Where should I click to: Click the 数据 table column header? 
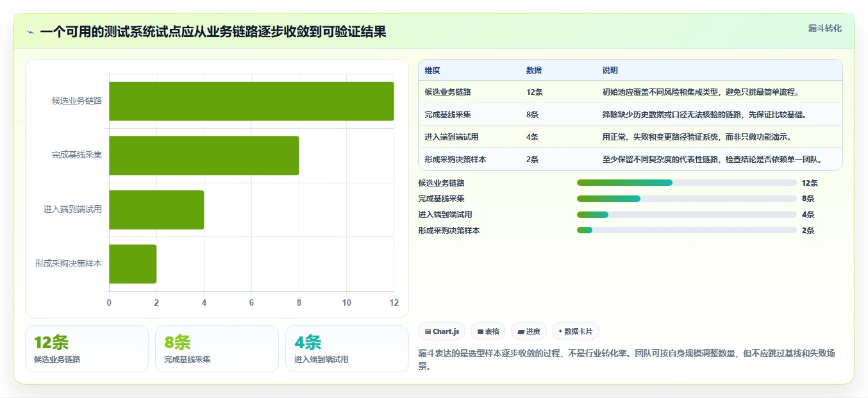click(x=534, y=70)
